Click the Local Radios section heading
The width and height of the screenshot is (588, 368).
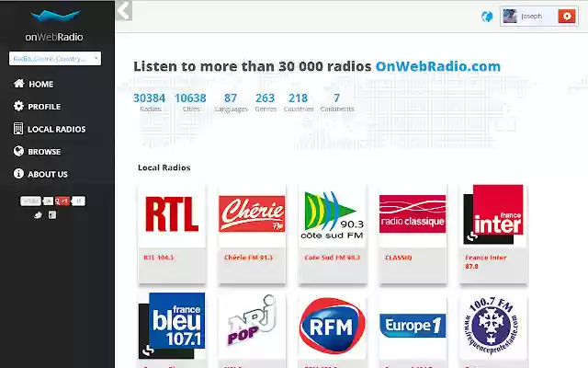(164, 167)
